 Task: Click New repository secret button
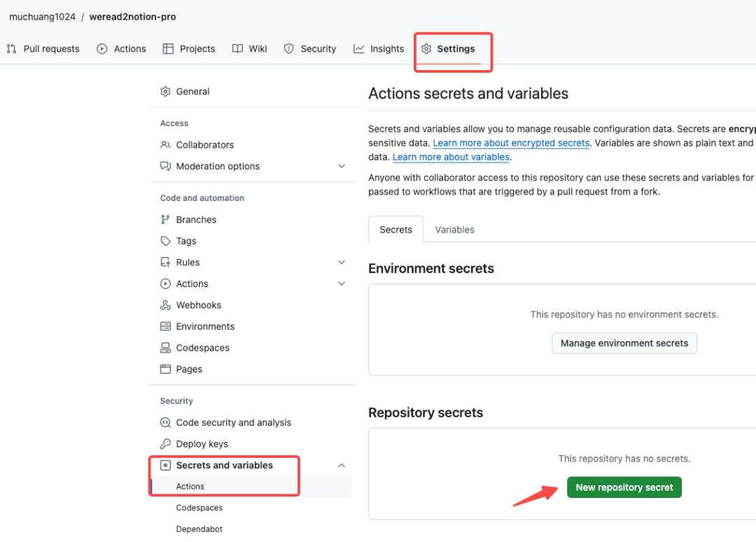(624, 487)
